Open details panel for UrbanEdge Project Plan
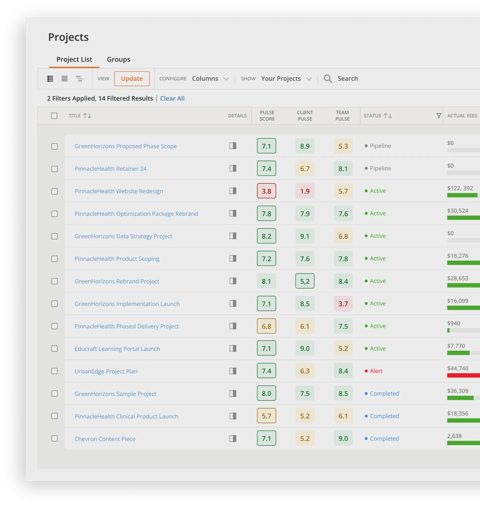This screenshot has height=507, width=480. click(233, 371)
